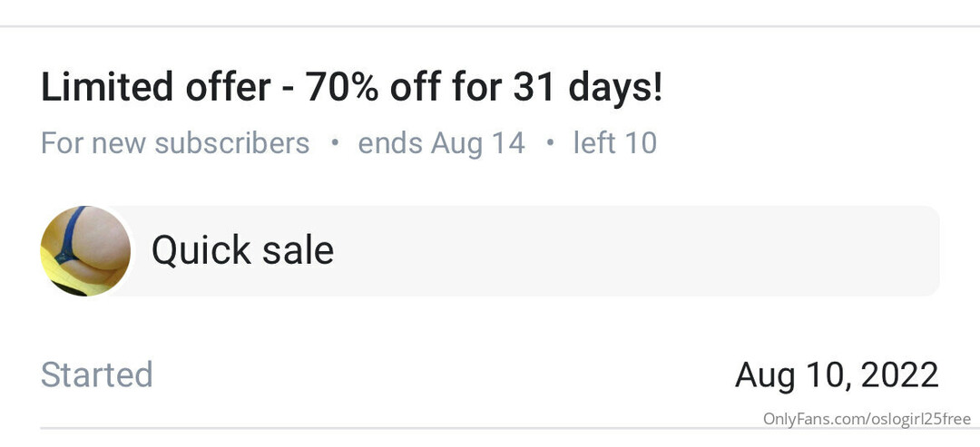980x447 pixels.
Task: Click the "ends Aug 14" expiry text
Action: (441, 143)
